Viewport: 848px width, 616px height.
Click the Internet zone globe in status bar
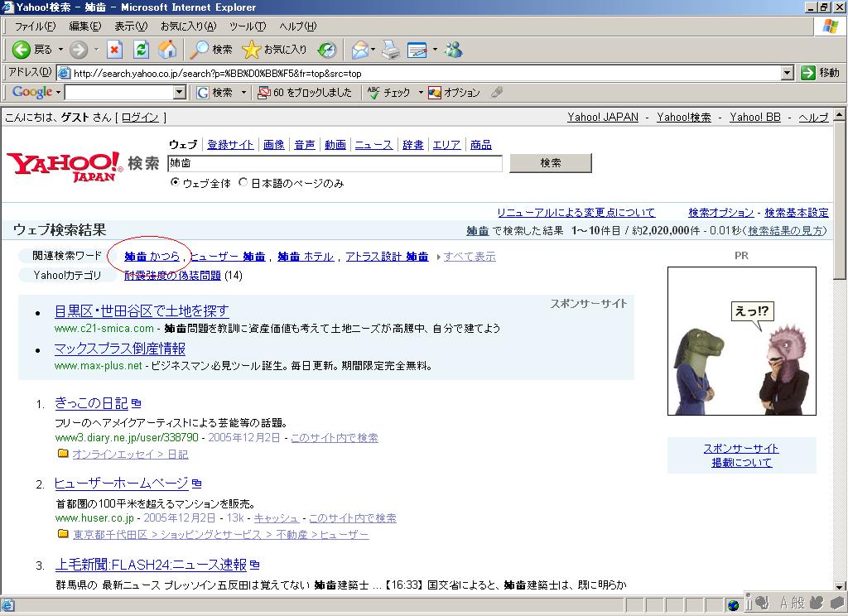[734, 604]
